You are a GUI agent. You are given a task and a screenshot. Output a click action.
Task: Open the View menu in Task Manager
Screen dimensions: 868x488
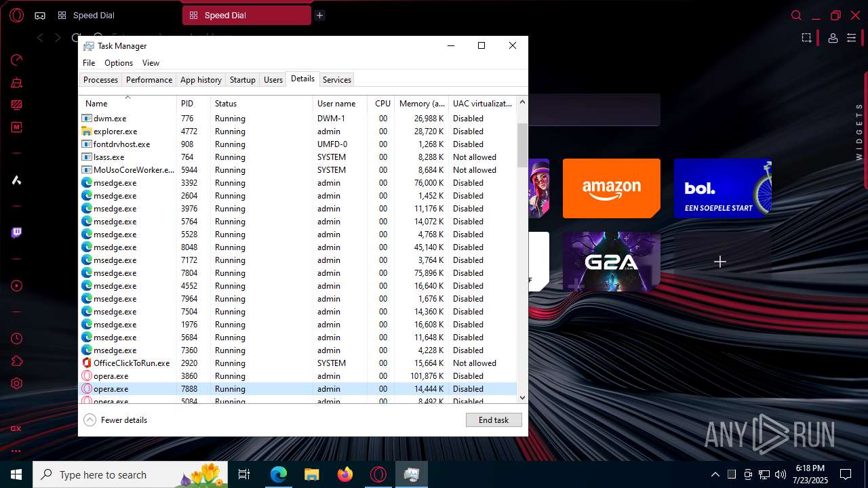coord(151,63)
